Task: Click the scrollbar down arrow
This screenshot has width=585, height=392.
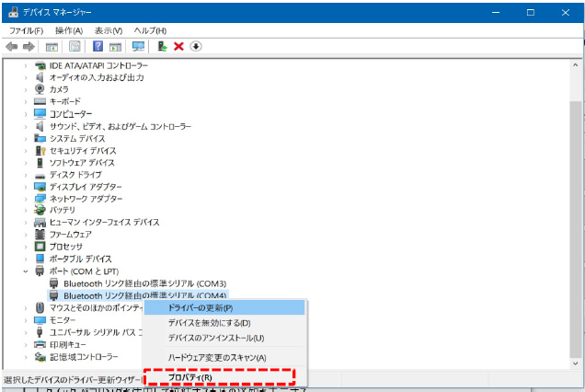Action: click(575, 363)
